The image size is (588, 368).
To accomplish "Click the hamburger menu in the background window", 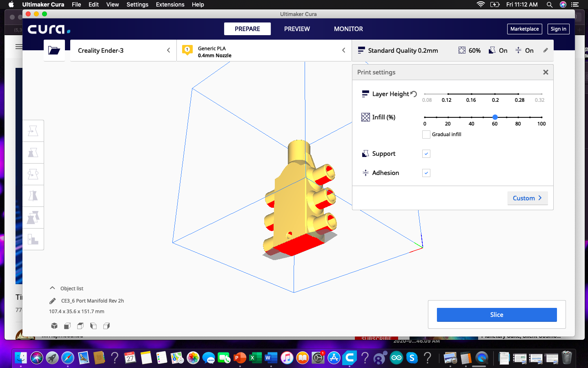I will 19,47.
